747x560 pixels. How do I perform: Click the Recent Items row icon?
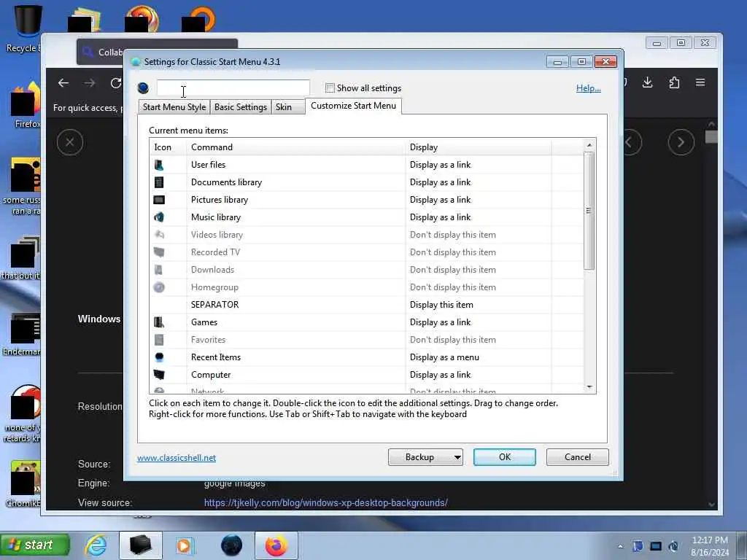coord(159,357)
